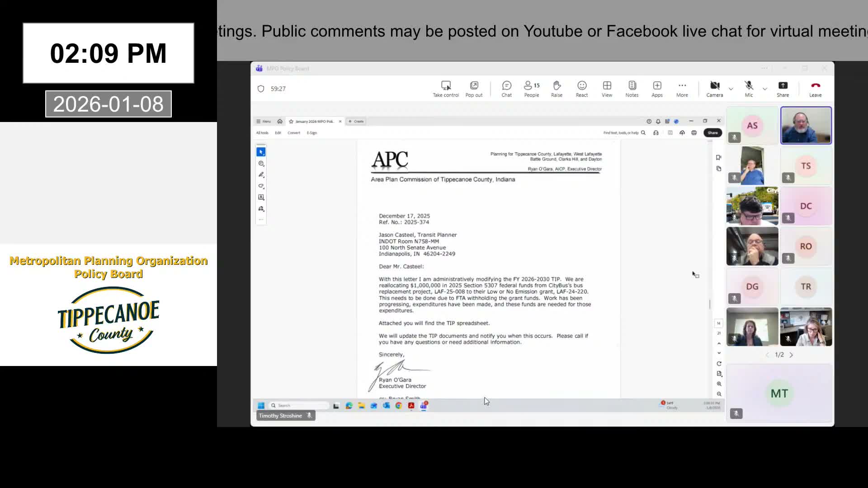The image size is (868, 488).
Task: Expand Camera options dropdown arrow
Action: point(731,89)
